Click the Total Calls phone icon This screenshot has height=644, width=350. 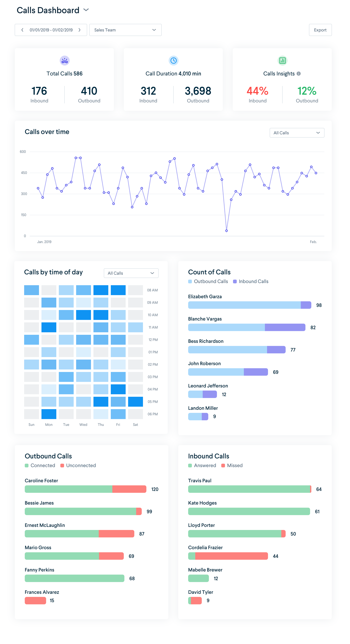click(x=64, y=61)
